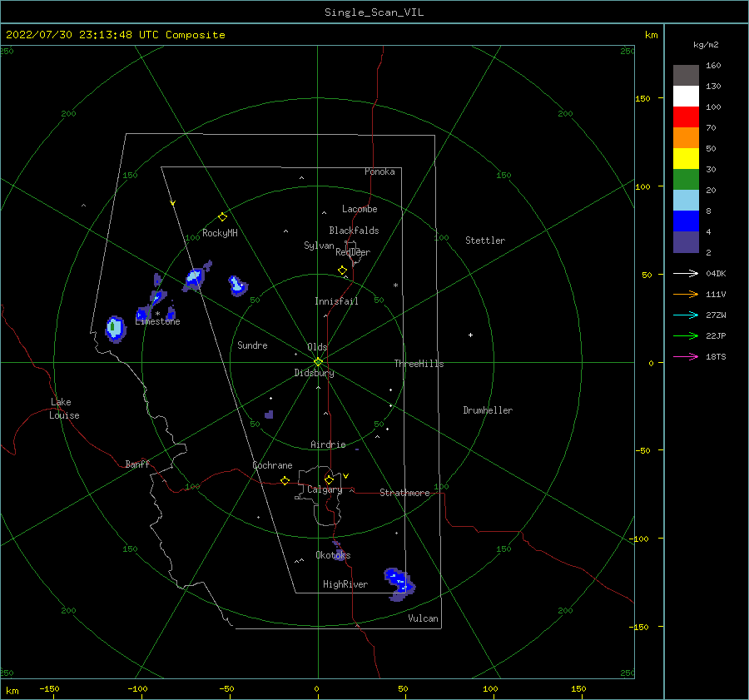
Task: Click the 22JP legend text
Action: tap(716, 336)
